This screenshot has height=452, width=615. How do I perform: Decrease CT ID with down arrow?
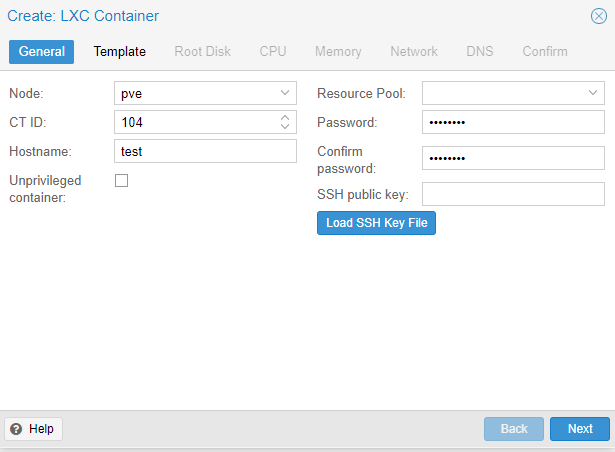285,126
